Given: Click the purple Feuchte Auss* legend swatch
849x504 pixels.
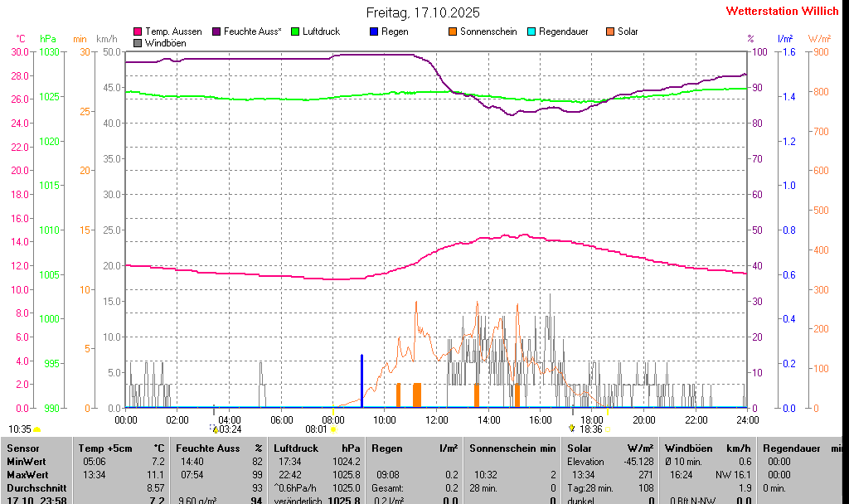Looking at the screenshot, I should click(x=216, y=31).
